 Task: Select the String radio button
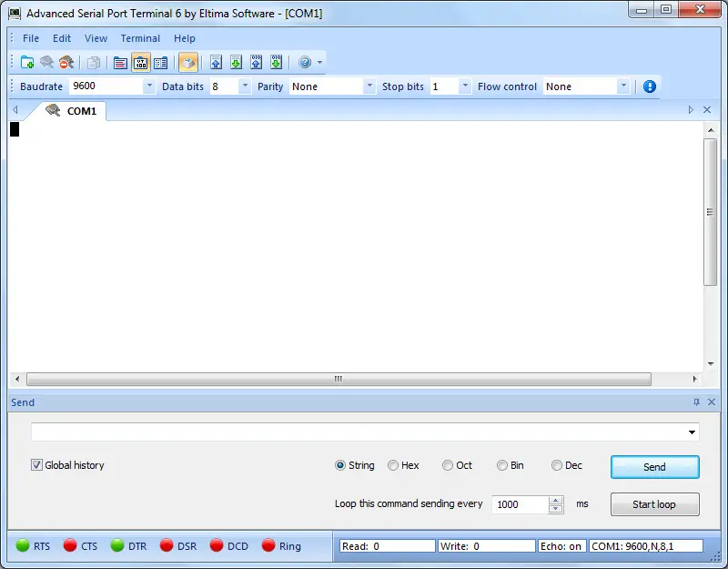coord(339,465)
